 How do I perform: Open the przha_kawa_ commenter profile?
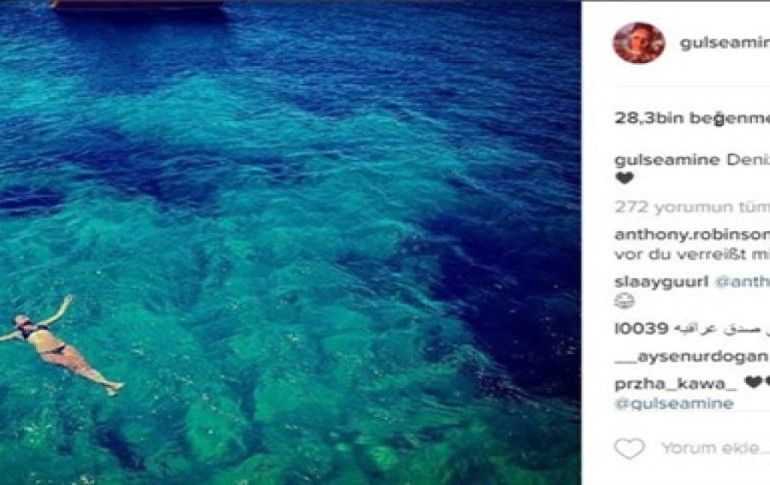[x=676, y=383]
